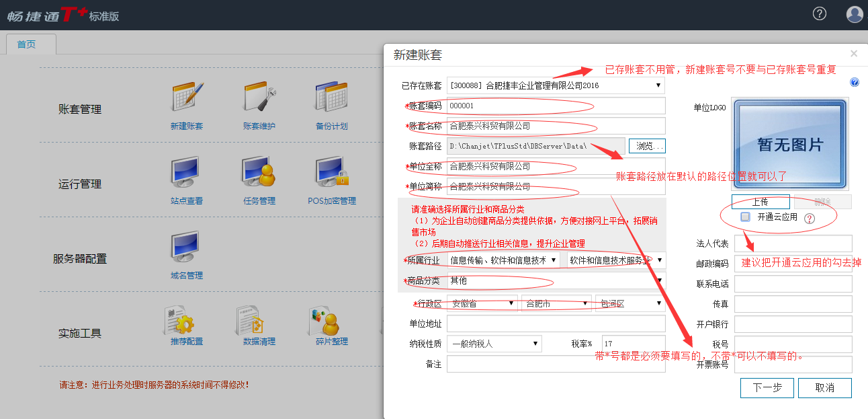The width and height of the screenshot is (868, 419).
Task: Click the 账套编码 input field
Action: click(x=555, y=106)
